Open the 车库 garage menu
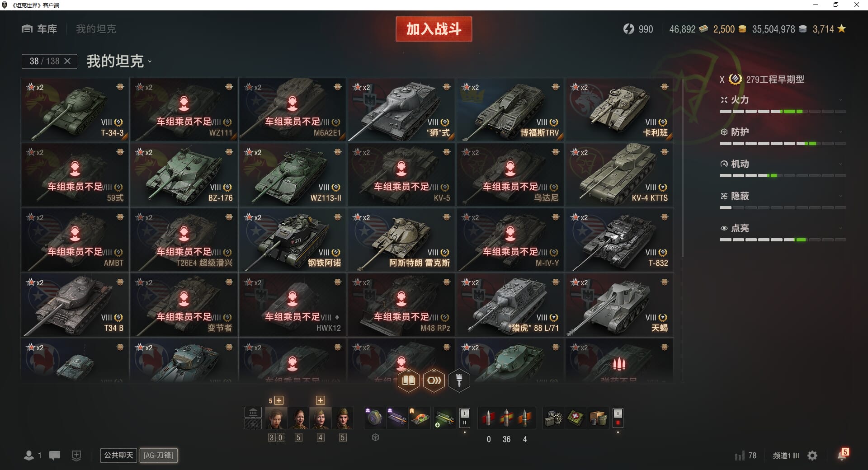This screenshot has height=470, width=868. click(39, 29)
